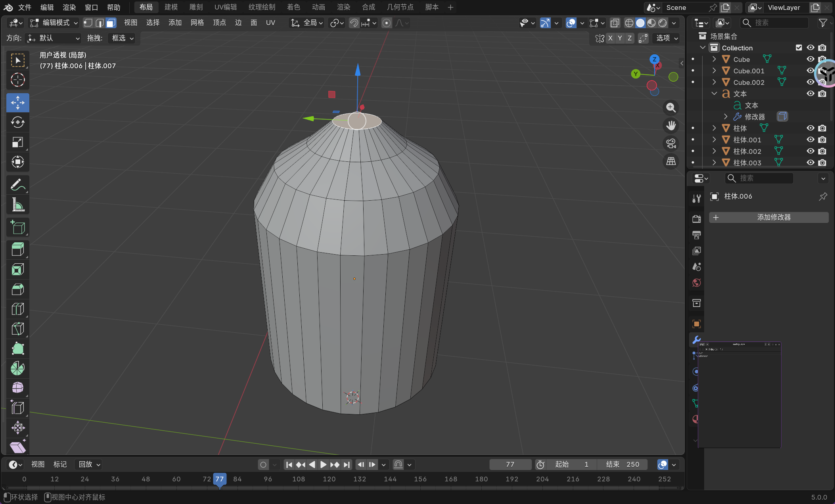Click the Spin tool icon
The width and height of the screenshot is (835, 504).
point(17,368)
